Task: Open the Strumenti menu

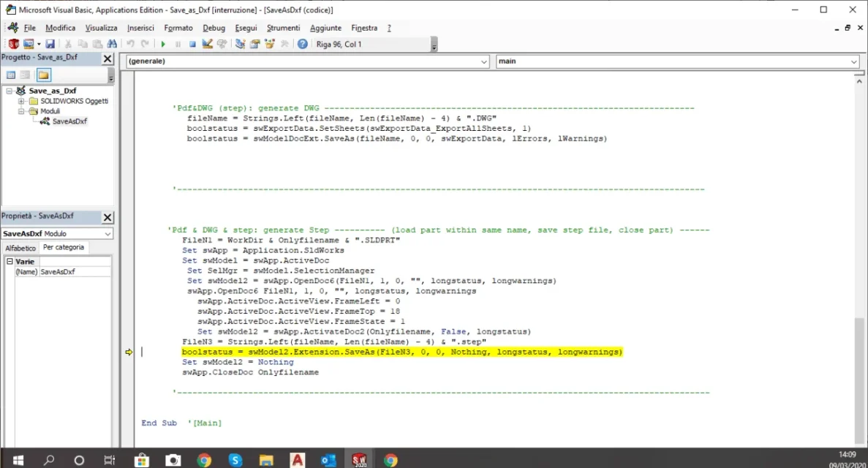Action: [284, 28]
